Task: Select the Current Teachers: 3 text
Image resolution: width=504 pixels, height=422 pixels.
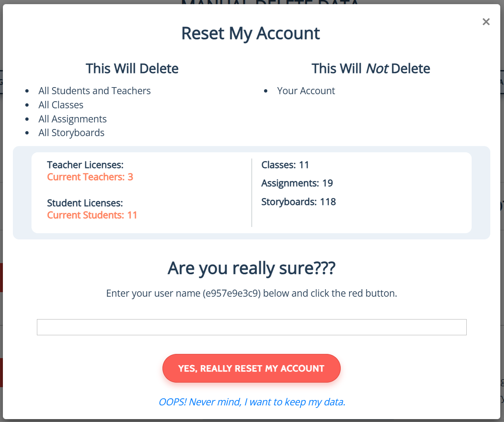Action: pos(90,177)
